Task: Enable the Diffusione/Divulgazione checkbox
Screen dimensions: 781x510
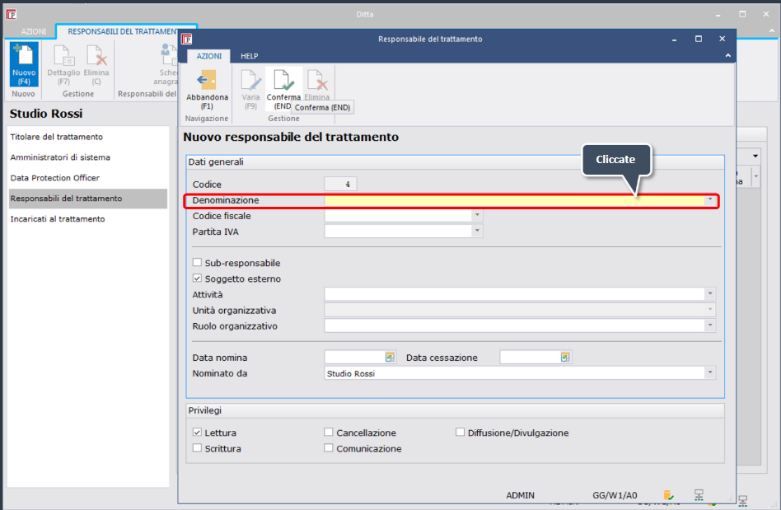Action: [460, 432]
